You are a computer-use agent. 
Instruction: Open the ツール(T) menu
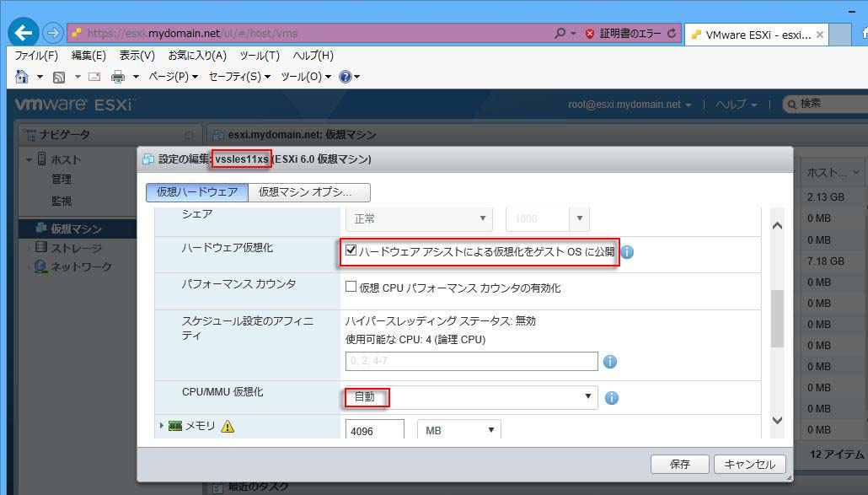[260, 56]
